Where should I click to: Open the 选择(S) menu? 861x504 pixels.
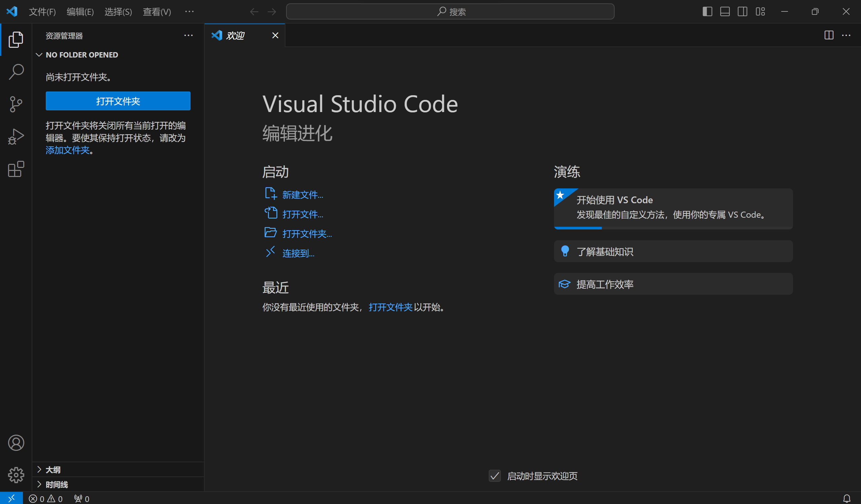coord(118,12)
